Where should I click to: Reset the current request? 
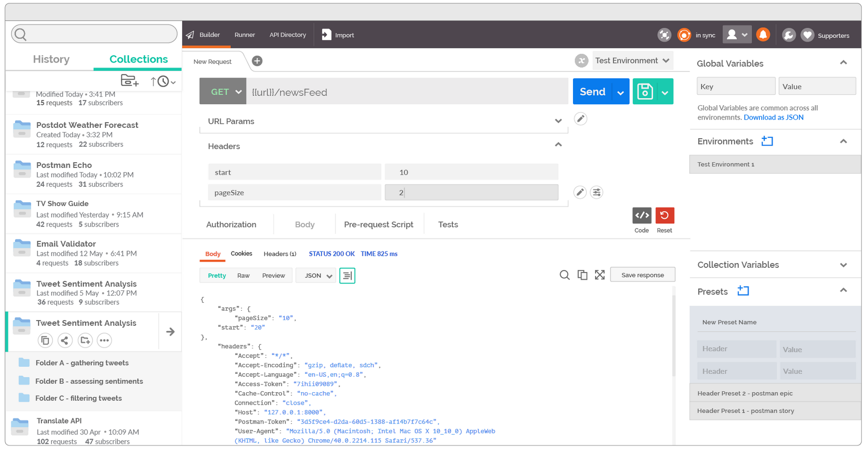[x=664, y=216]
